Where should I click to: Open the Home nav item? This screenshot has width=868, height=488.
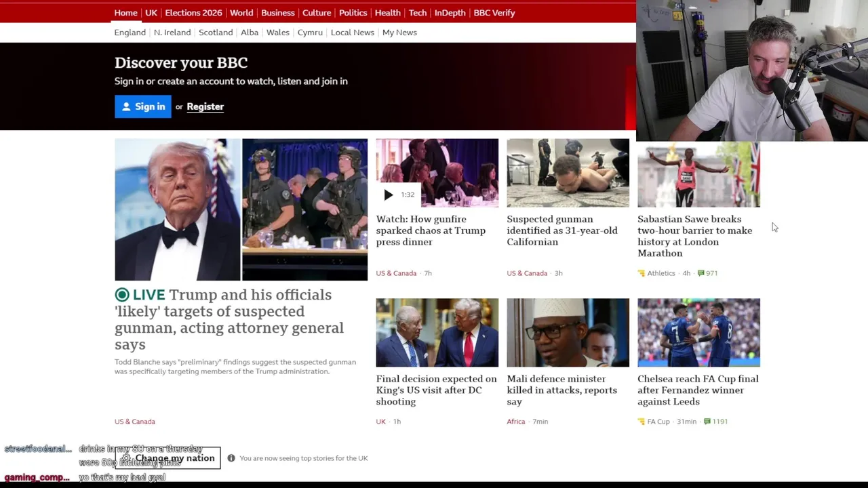click(125, 13)
